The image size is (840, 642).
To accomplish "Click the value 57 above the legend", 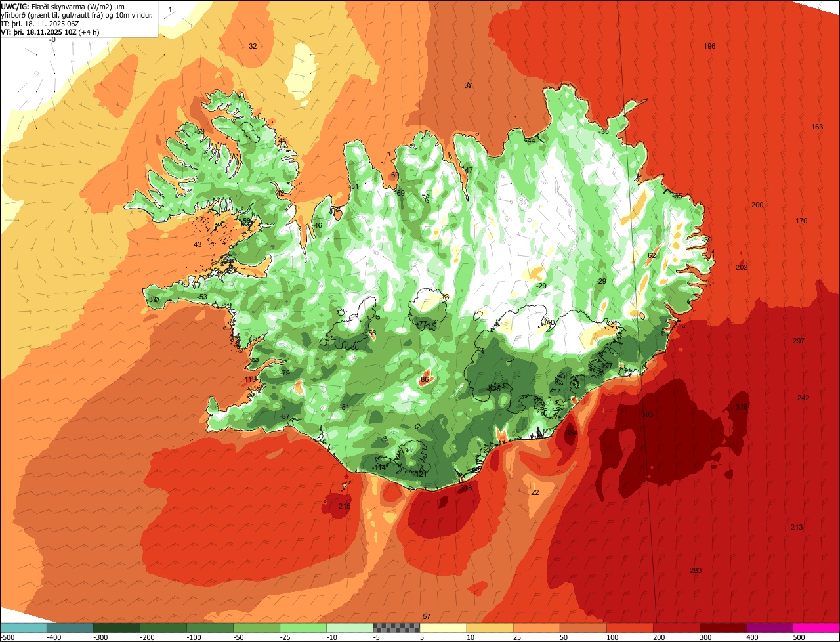I will click(427, 616).
